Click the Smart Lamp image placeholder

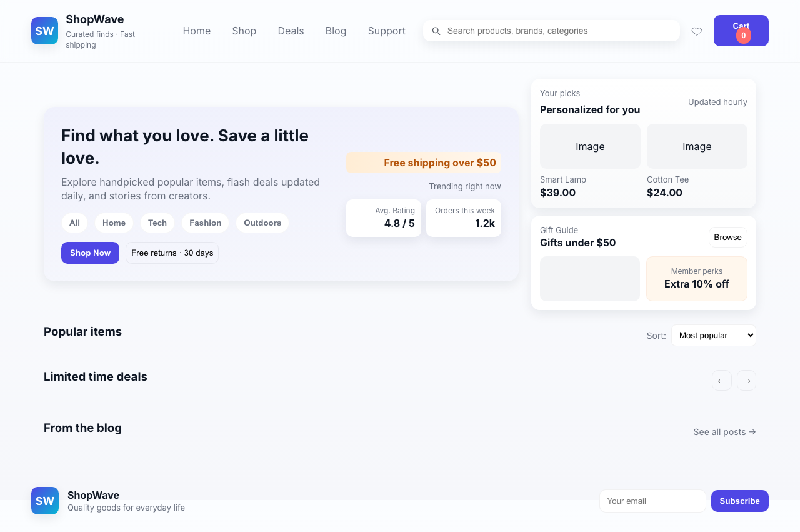pos(590,146)
